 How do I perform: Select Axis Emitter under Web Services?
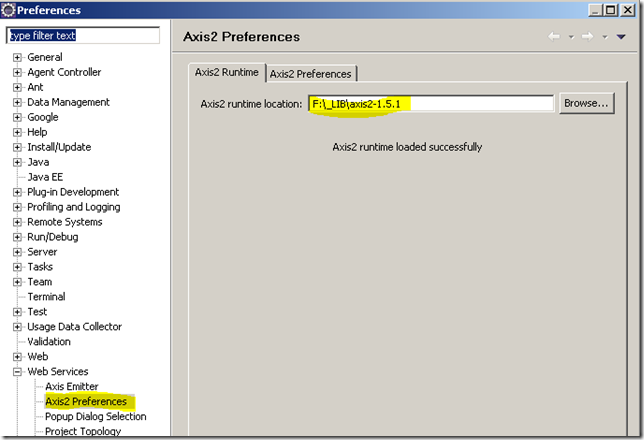pyautogui.click(x=71, y=387)
